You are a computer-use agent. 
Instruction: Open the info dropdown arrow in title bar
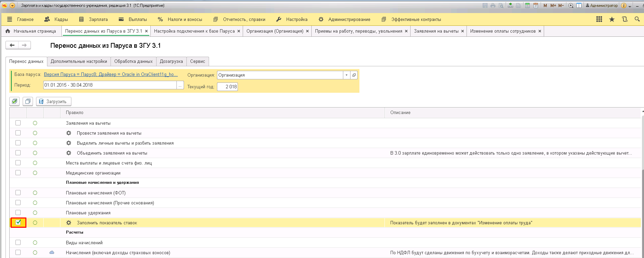[630, 6]
